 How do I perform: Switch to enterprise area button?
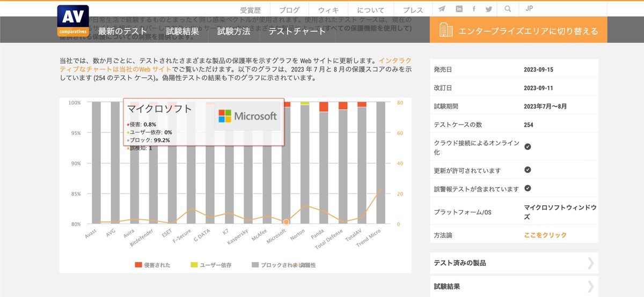518,30
